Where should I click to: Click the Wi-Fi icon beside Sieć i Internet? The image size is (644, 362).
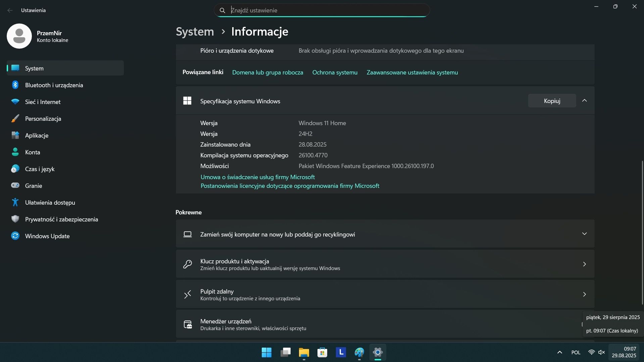tap(15, 102)
